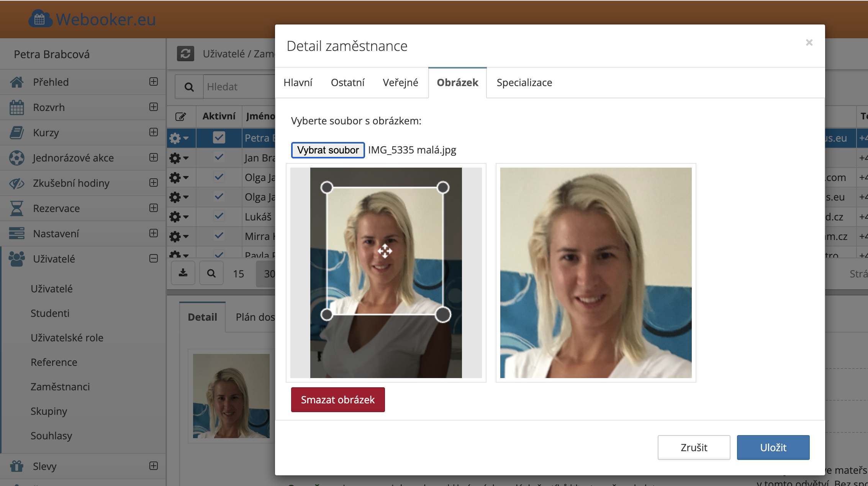This screenshot has width=868, height=486.
Task: Toggle the Aktivní checkbox for Petra row
Action: click(x=219, y=138)
